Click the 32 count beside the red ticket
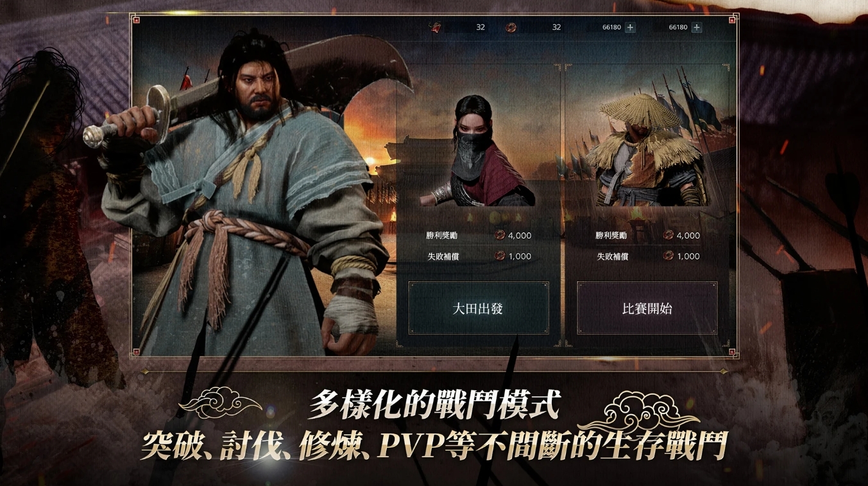Screen dimensions: 868x486 481,27
